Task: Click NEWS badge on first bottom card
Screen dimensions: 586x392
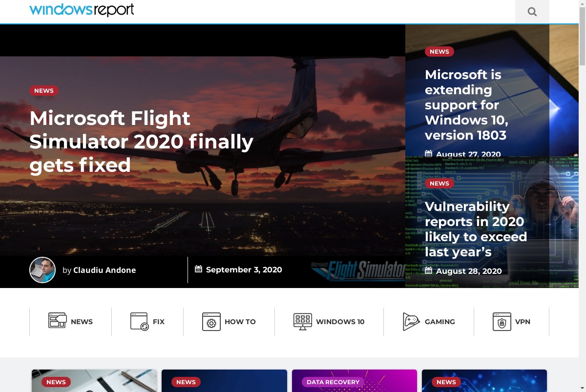Action: coord(56,382)
